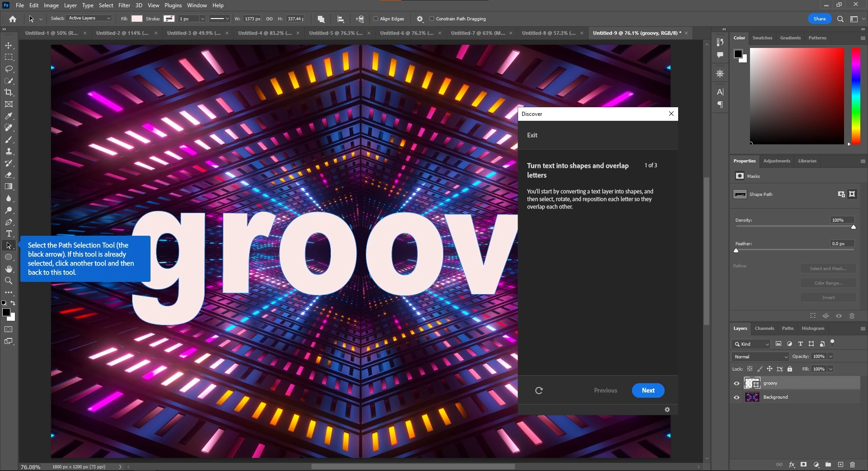Select the Ellipse shape tool
Screen dimensions: 868x471
point(9,257)
